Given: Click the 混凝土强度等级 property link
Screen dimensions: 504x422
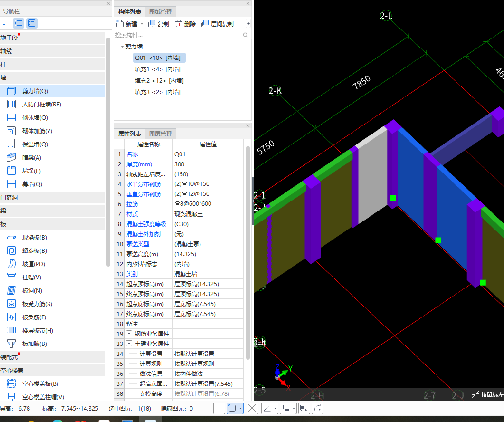Looking at the screenshot, I should 146,224.
